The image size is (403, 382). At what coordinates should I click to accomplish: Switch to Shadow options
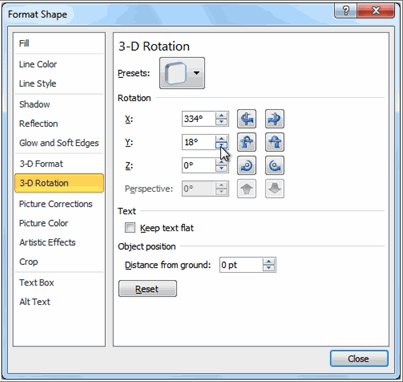click(x=34, y=104)
